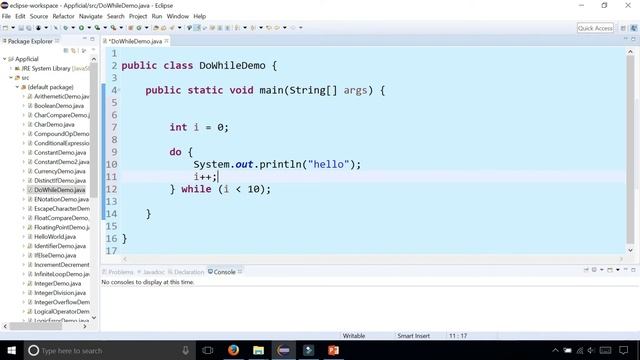Switch to the Java perspective icon
Image resolution: width=640 pixels, height=360 pixels.
pos(634,28)
